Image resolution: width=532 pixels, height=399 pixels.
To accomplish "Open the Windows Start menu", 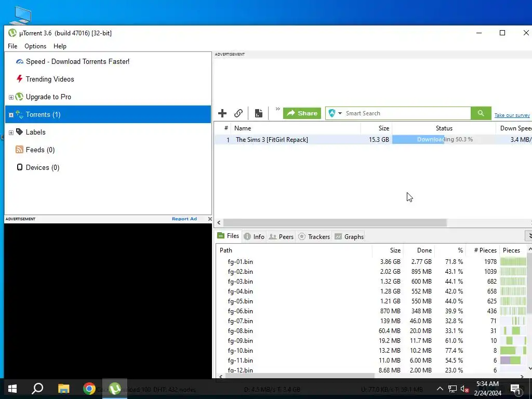I will tap(12, 389).
